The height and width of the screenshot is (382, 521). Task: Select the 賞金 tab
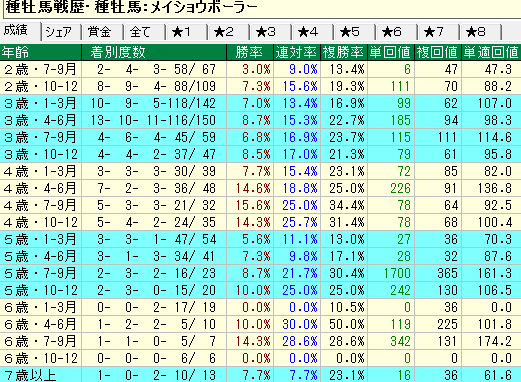pyautogui.click(x=103, y=32)
